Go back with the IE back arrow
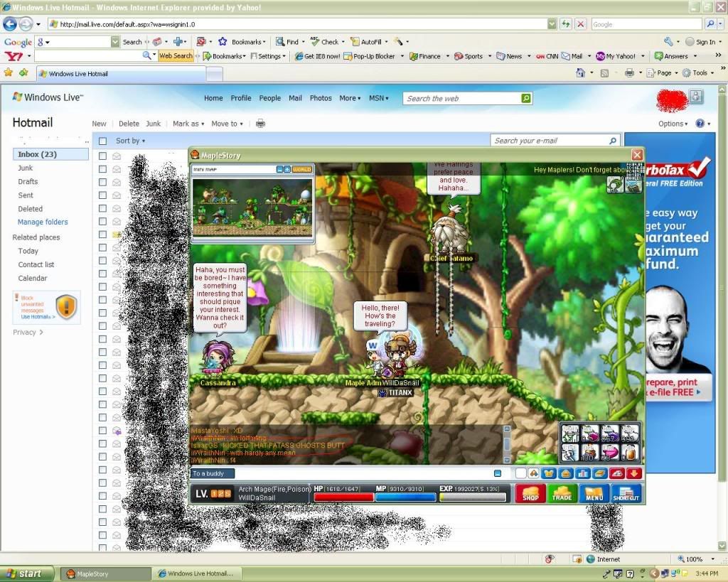Screen dimensions: 728x582 pyautogui.click(x=10, y=23)
